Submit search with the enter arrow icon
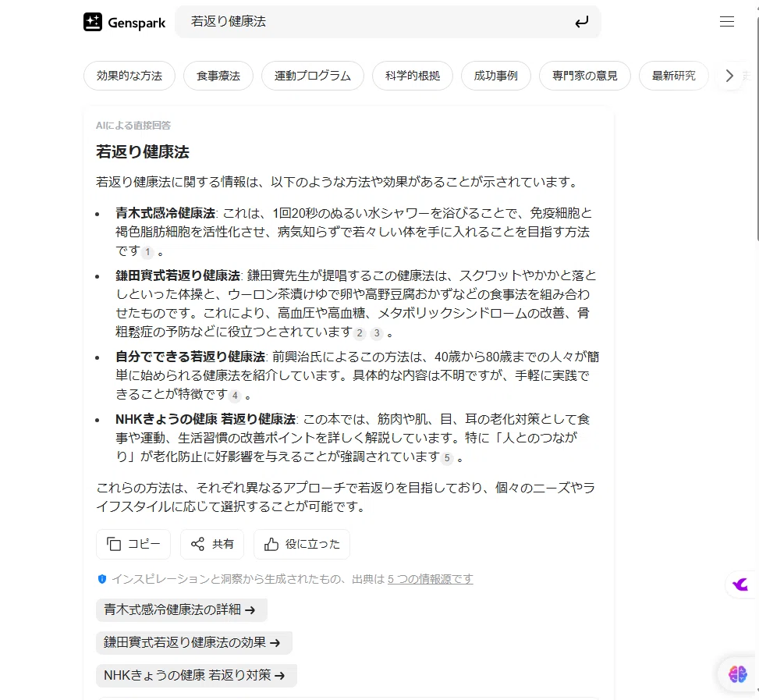This screenshot has width=759, height=700. coord(582,22)
